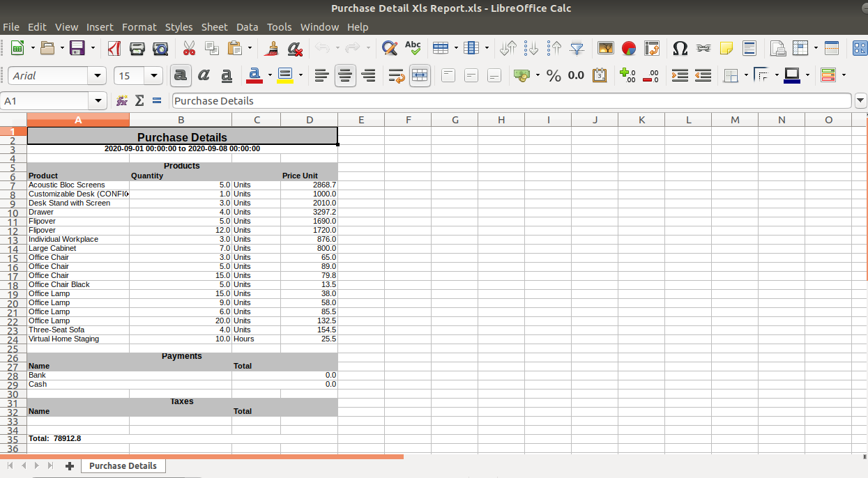Cut selection with the scissors icon
This screenshot has height=478, width=868.
click(189, 48)
